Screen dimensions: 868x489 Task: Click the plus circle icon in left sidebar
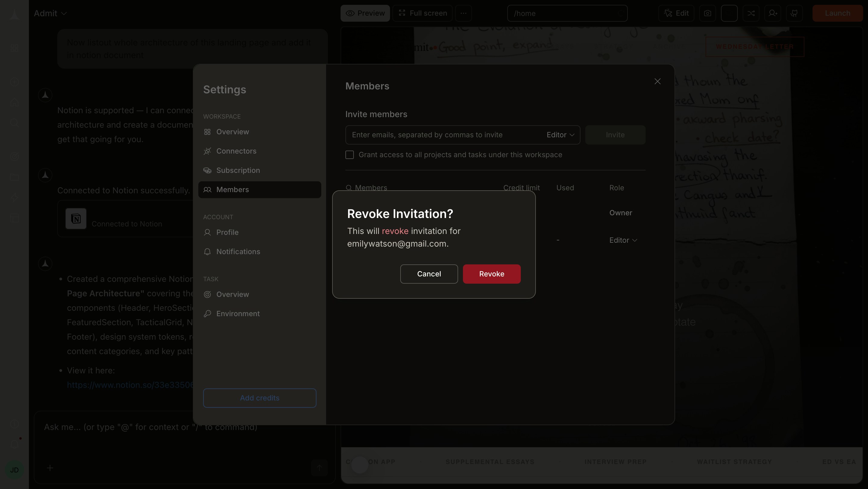click(x=14, y=82)
